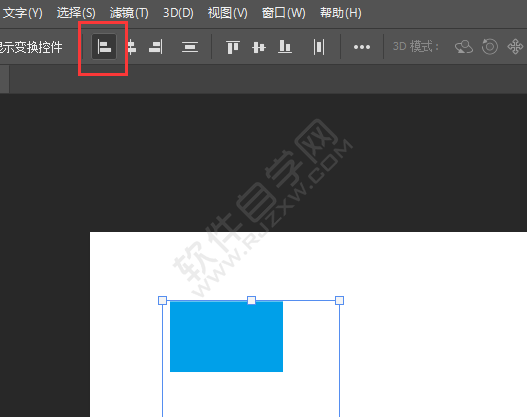Open the three-dots align and distribute options
The image size is (527, 417).
tap(362, 47)
